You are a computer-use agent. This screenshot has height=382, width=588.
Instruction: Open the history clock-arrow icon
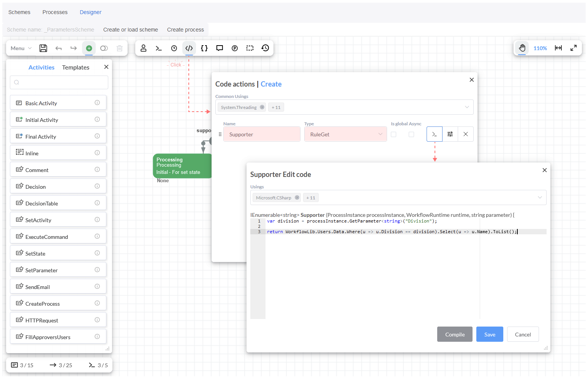click(265, 48)
